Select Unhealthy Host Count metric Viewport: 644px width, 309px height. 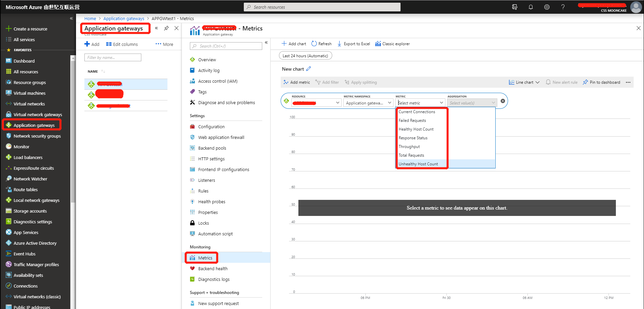(x=418, y=164)
